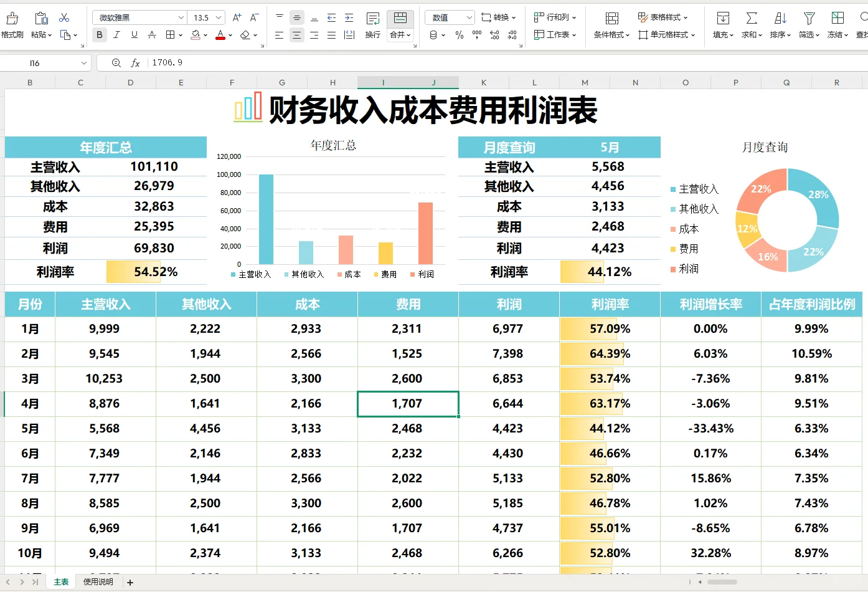Screen dimensions: 868x592
Task: Decrease font size with A- icon
Action: tap(254, 17)
